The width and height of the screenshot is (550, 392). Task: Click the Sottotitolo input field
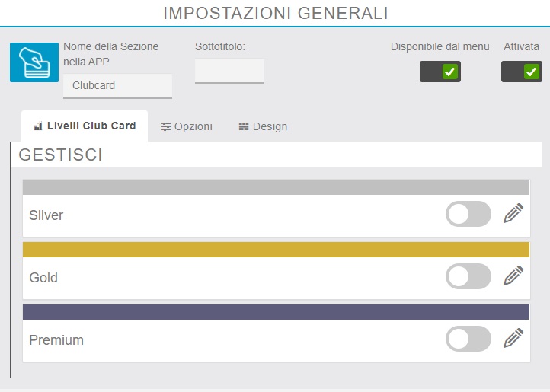(x=229, y=71)
